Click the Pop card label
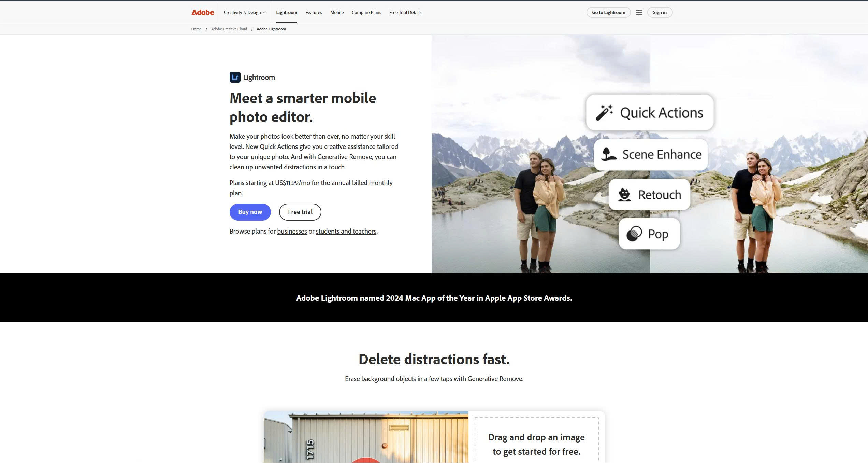The height and width of the screenshot is (463, 868). click(658, 234)
